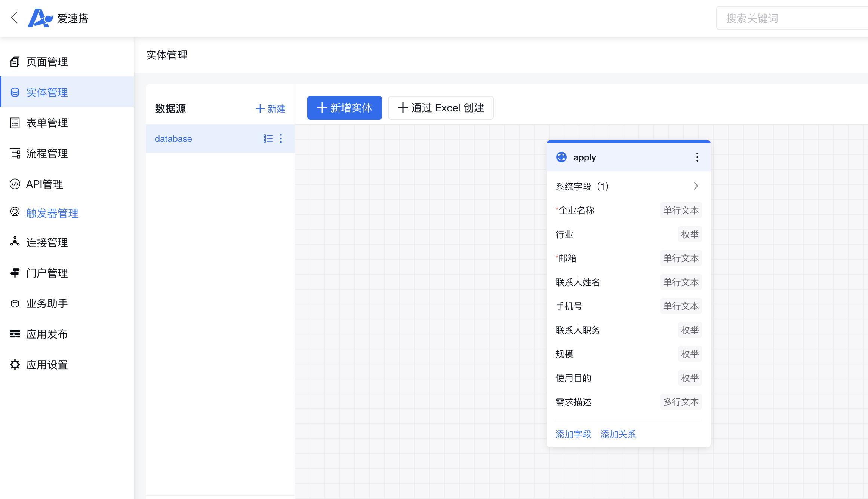Click the 业务助手 cube icon
The width and height of the screenshot is (868, 499).
[x=15, y=304]
